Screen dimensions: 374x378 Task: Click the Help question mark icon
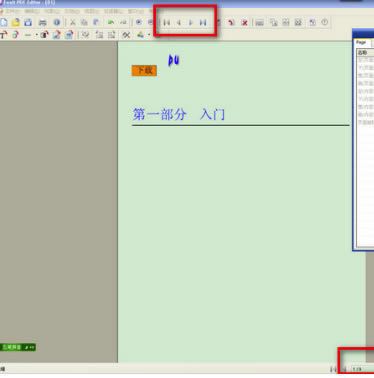click(325, 22)
